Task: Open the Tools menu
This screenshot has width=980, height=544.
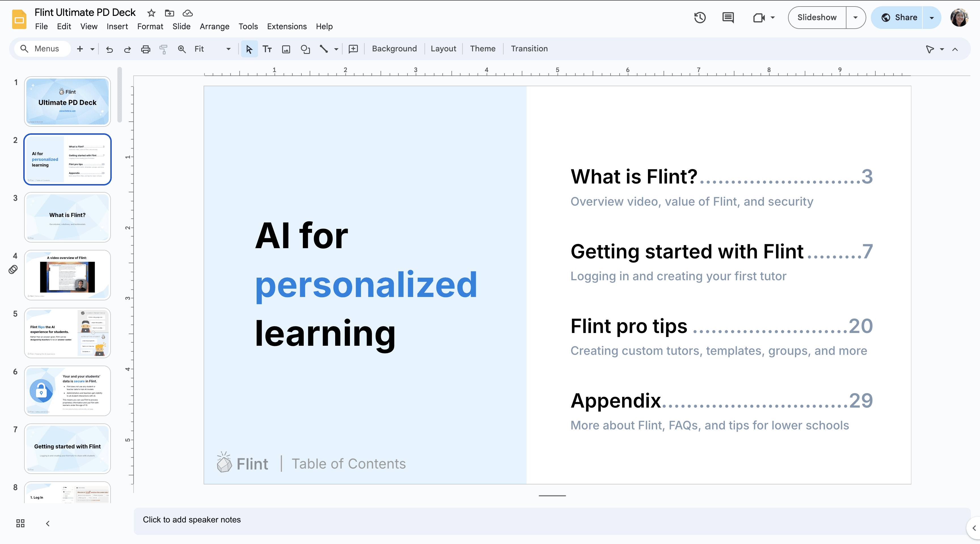Action: (x=248, y=27)
